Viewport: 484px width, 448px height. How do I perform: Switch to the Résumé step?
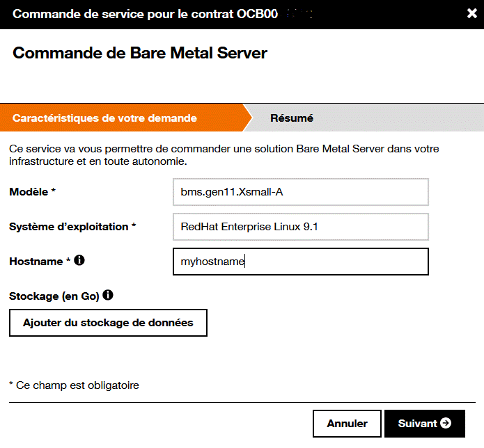[x=292, y=118]
